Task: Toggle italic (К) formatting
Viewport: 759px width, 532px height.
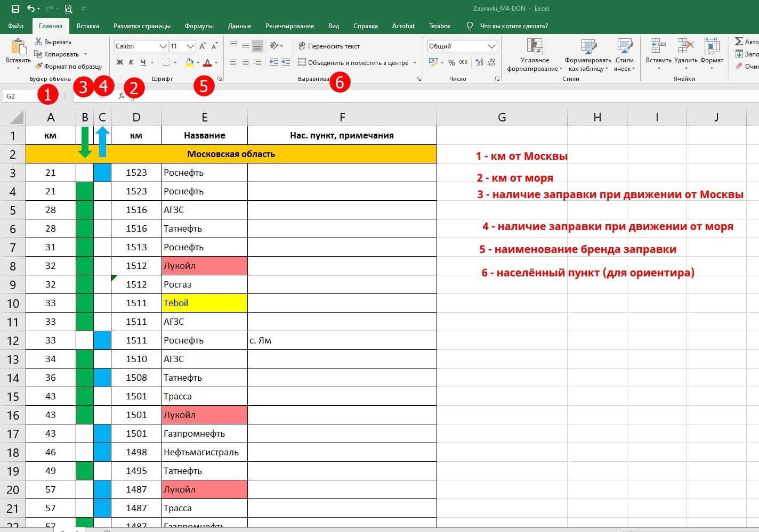Action: click(x=131, y=62)
